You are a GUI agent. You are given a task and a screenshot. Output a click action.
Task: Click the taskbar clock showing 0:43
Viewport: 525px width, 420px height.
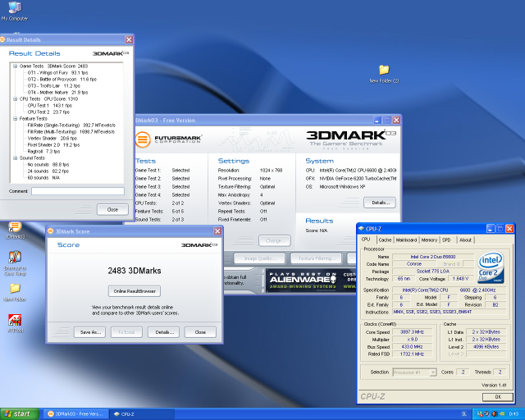[514, 414]
